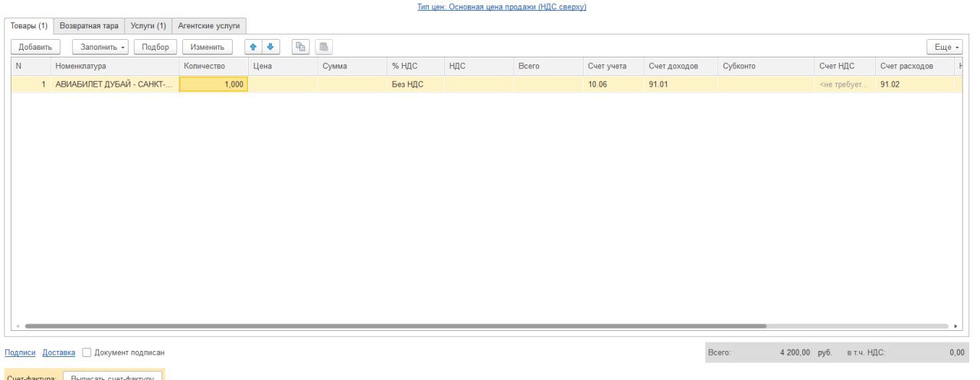This screenshot has height=380, width=980.
Task: Move row down with arrow icon
Action: pyautogui.click(x=270, y=47)
